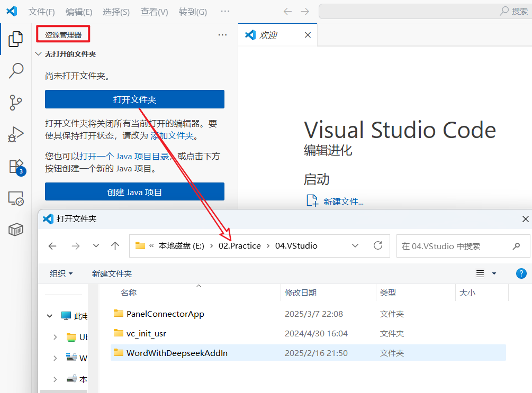Viewport: 532px width, 393px height.
Task: Open the 选择(S) menu
Action: [116, 12]
